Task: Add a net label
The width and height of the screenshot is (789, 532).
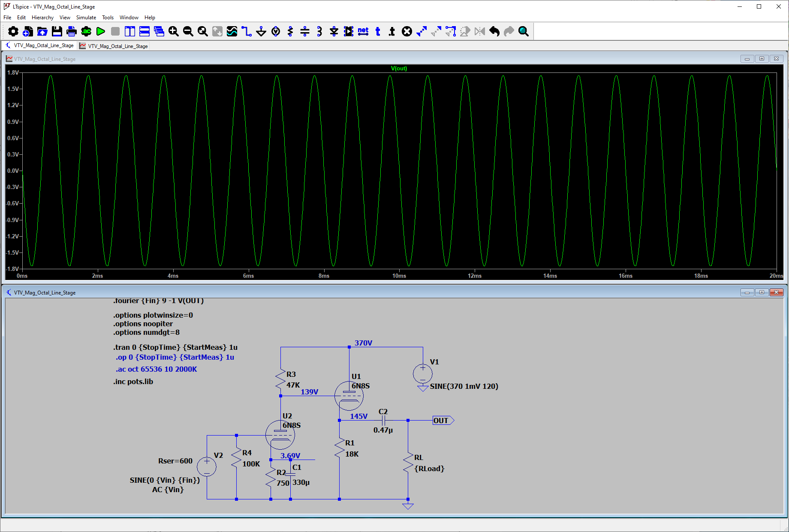Action: click(x=363, y=31)
